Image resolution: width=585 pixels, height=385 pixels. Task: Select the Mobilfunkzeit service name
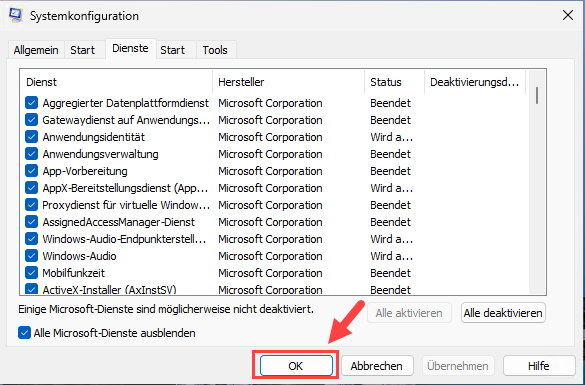73,273
